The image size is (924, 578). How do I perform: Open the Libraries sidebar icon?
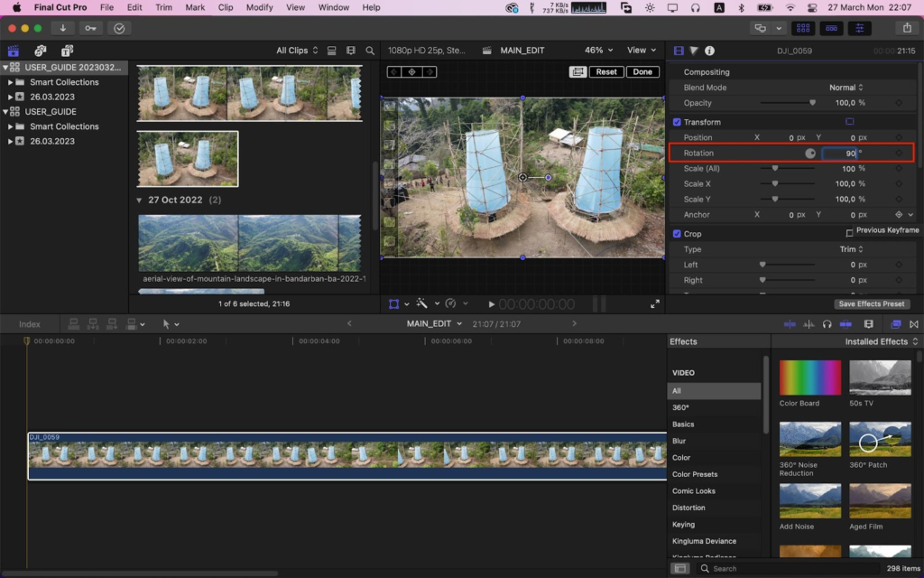13,51
